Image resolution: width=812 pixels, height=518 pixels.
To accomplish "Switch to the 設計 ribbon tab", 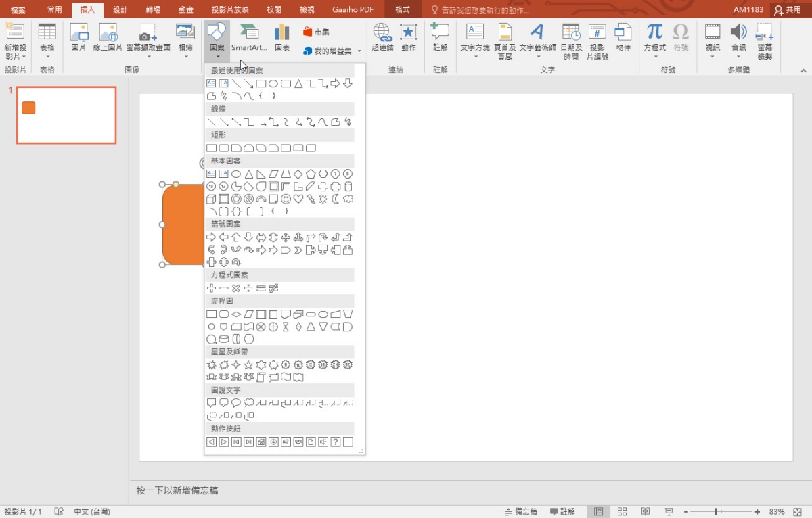I will point(120,10).
